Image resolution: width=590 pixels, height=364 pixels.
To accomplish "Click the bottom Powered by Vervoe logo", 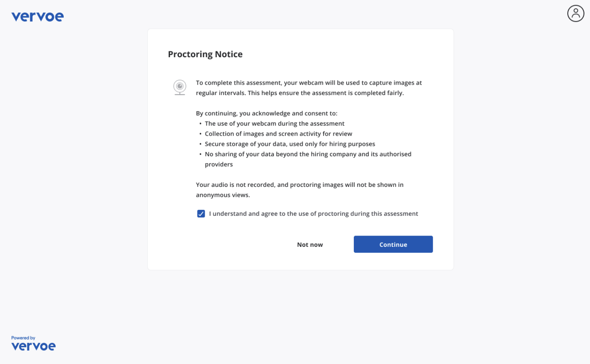I will (33, 346).
